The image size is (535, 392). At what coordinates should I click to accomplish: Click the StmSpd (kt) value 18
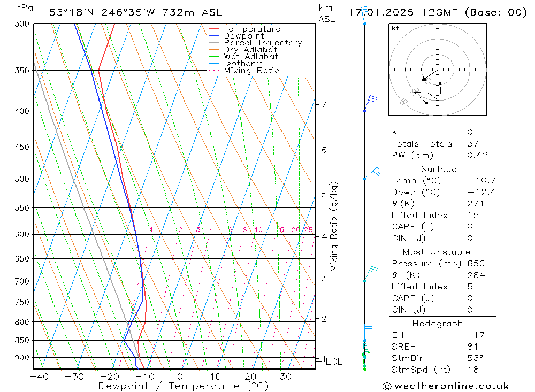[473, 370]
